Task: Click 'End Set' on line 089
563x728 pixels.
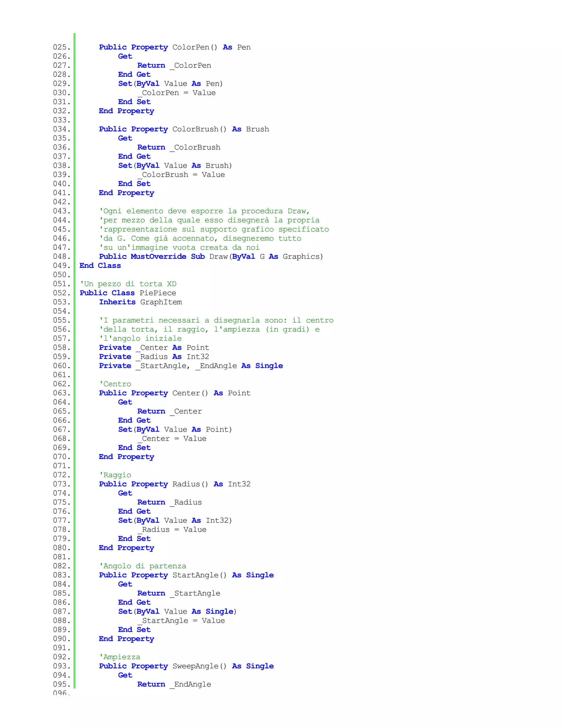Action: click(x=134, y=630)
